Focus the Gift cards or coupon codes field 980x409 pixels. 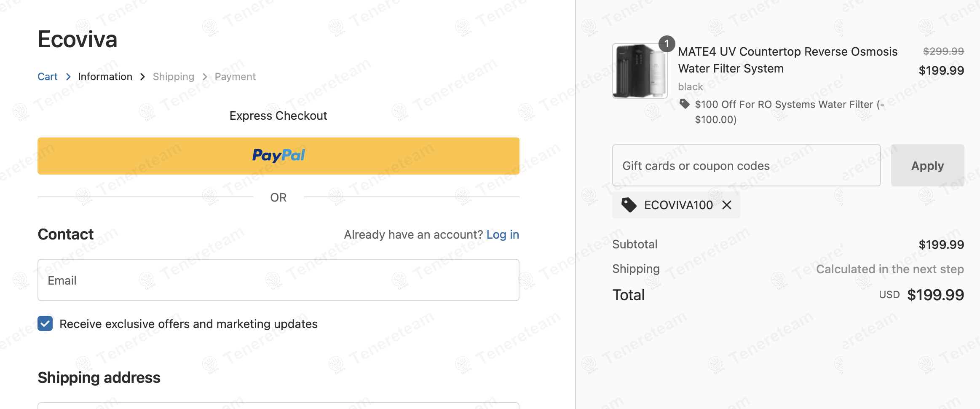point(746,166)
